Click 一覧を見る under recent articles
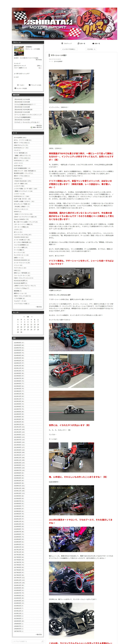 tap(39, 125)
